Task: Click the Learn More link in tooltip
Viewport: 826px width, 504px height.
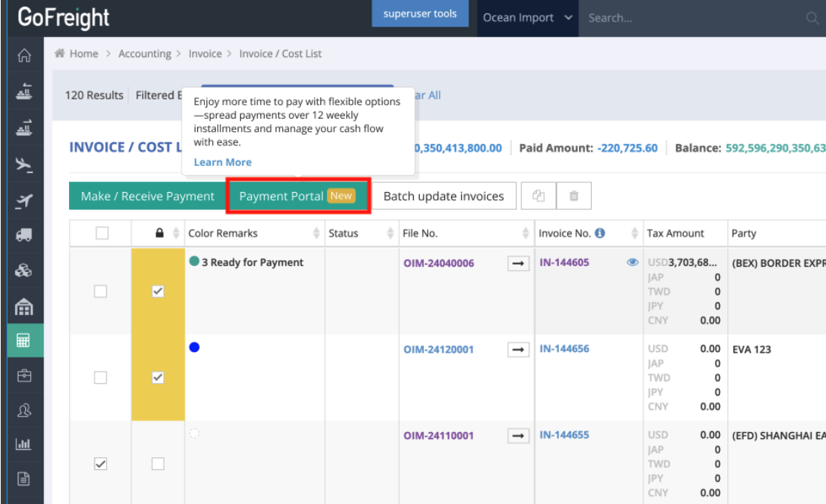Action: [x=222, y=162]
